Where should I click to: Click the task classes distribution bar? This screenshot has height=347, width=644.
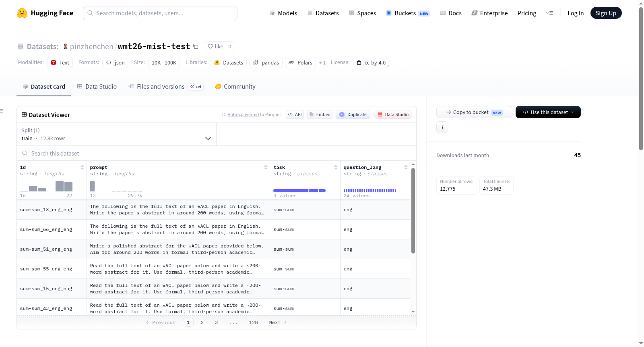tap(299, 191)
